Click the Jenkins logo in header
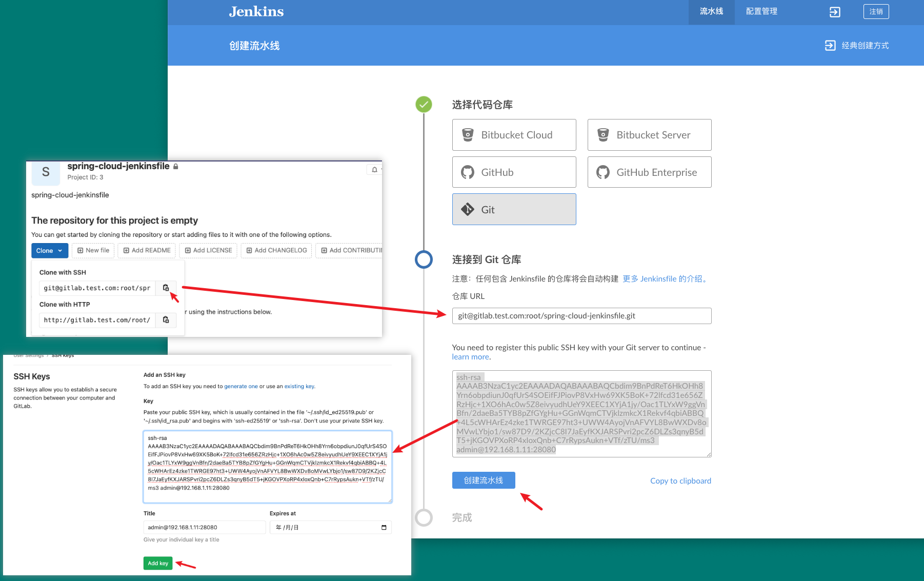This screenshot has height=581, width=924. click(256, 12)
